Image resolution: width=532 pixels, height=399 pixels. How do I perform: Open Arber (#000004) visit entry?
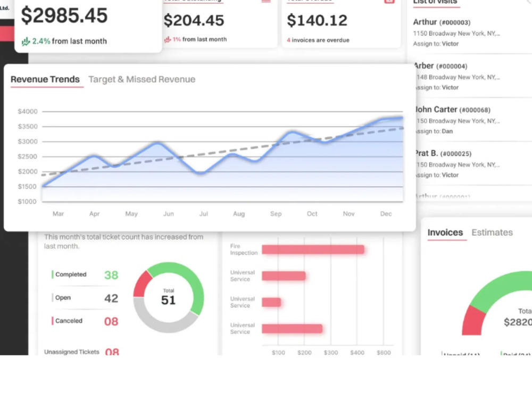473,76
